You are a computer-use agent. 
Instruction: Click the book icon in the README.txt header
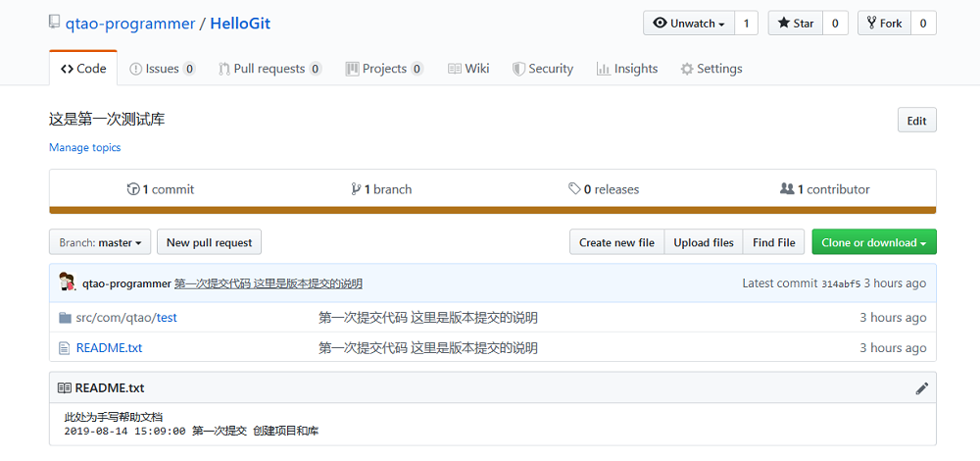tap(65, 387)
